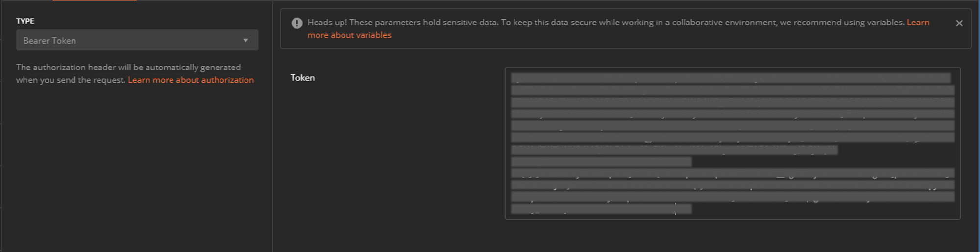Open the Learn more about authorization link
The height and width of the screenshot is (252, 980).
click(x=191, y=80)
